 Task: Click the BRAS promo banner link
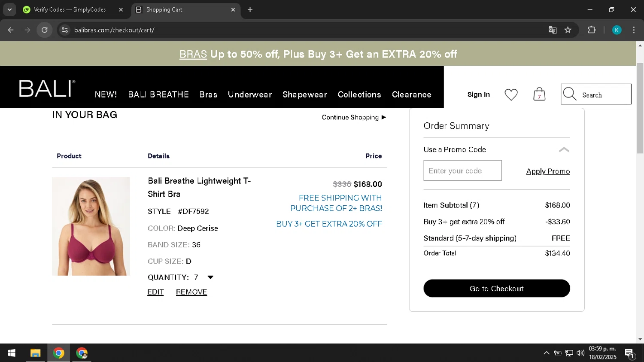tap(193, 54)
